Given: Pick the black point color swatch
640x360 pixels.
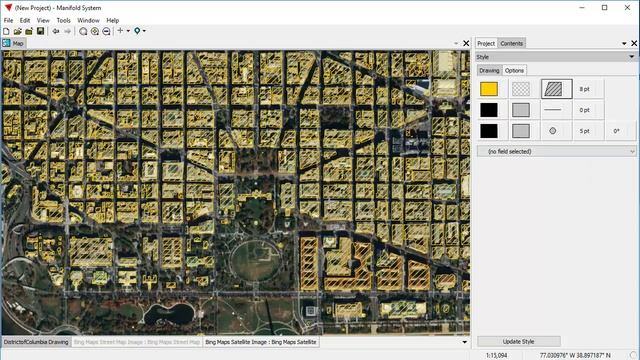Looking at the screenshot, I should click(x=489, y=131).
